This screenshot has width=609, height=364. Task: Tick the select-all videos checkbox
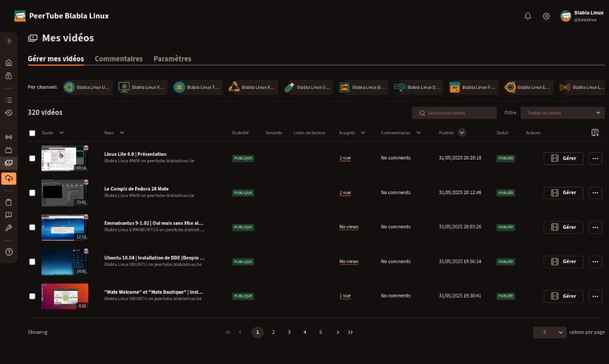pos(32,133)
